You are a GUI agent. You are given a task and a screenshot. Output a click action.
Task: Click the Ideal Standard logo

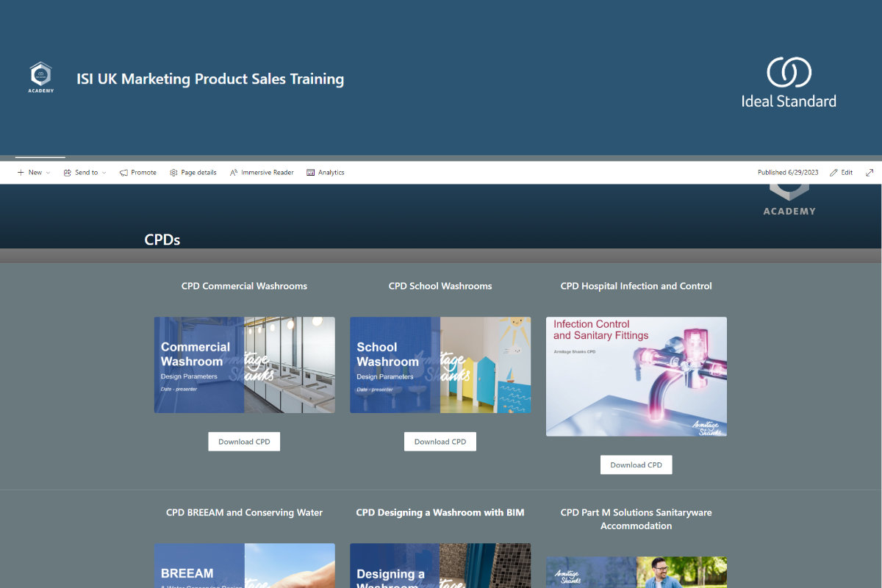tap(789, 82)
